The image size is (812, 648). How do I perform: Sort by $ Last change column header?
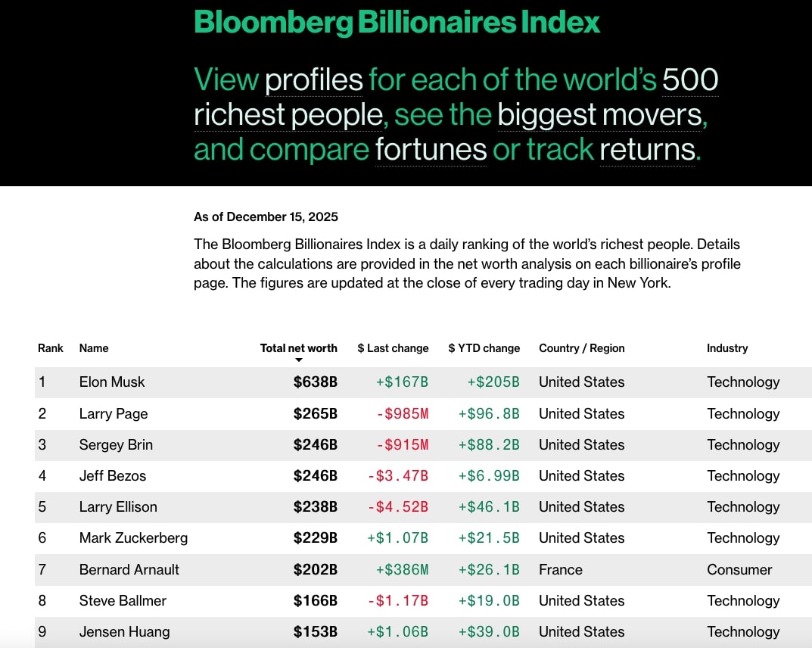393,348
